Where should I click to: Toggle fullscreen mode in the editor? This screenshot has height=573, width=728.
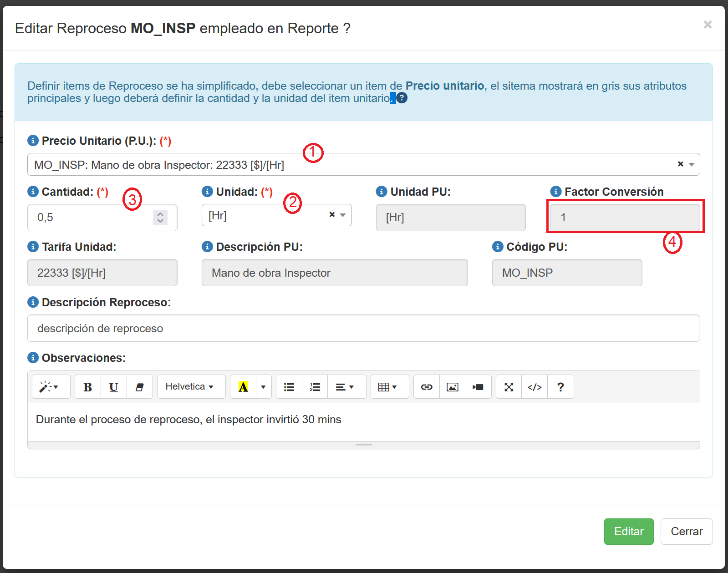coord(509,387)
